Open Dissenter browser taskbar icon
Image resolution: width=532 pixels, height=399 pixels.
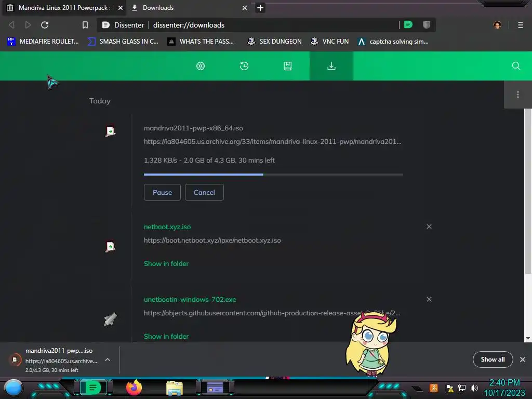(x=93, y=387)
